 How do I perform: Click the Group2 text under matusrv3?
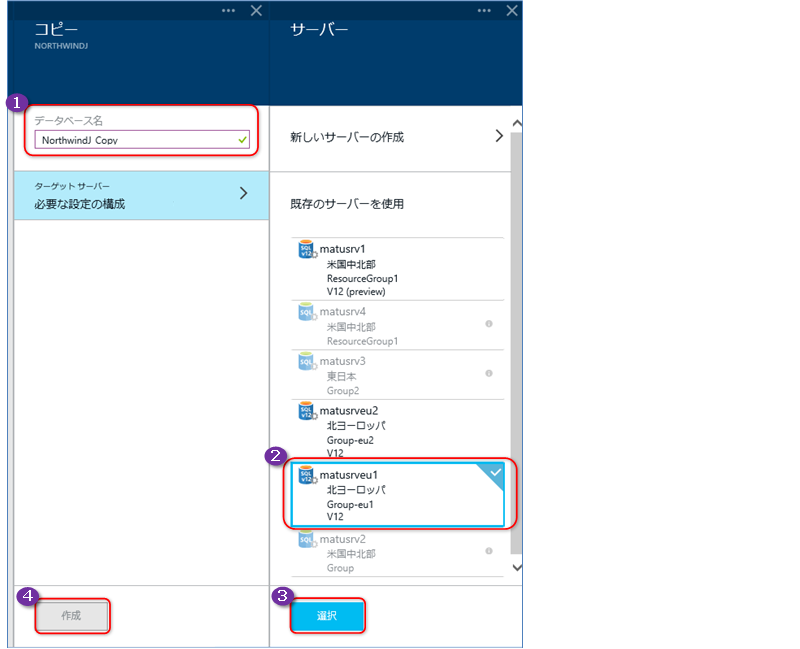click(x=343, y=391)
